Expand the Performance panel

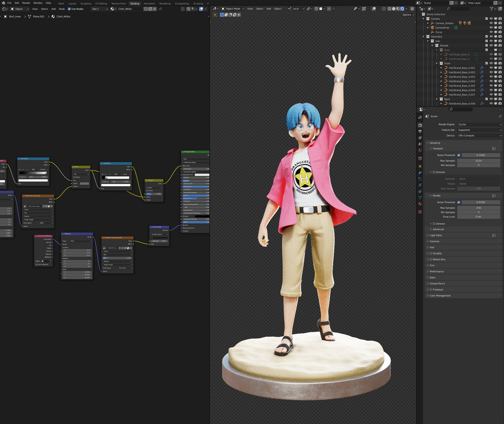click(436, 271)
